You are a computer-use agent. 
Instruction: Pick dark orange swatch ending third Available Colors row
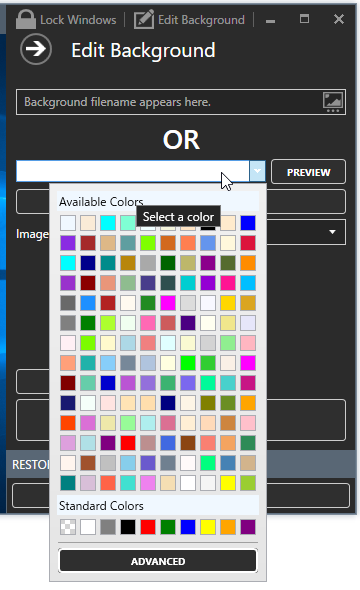248,263
